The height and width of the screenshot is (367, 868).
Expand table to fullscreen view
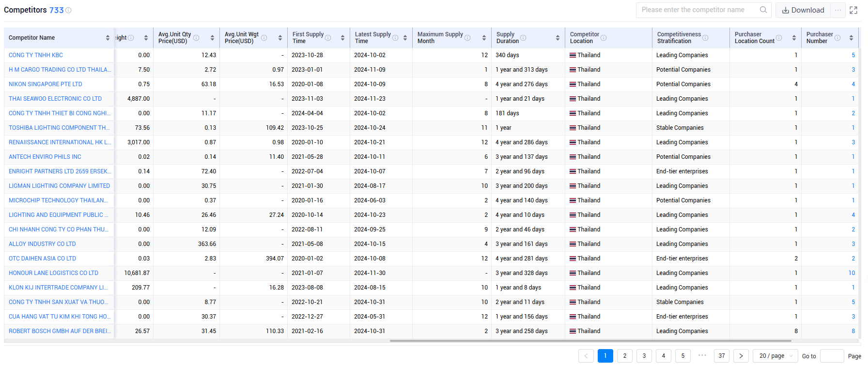point(853,10)
